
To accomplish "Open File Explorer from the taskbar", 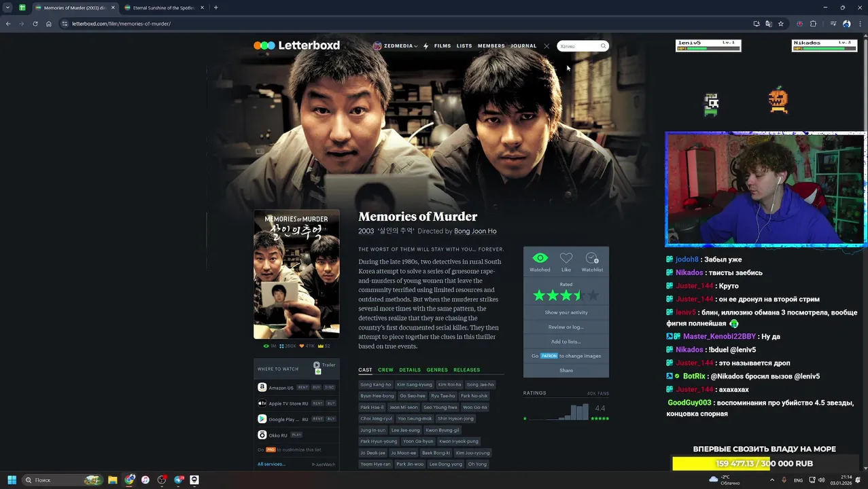I will pos(113,479).
